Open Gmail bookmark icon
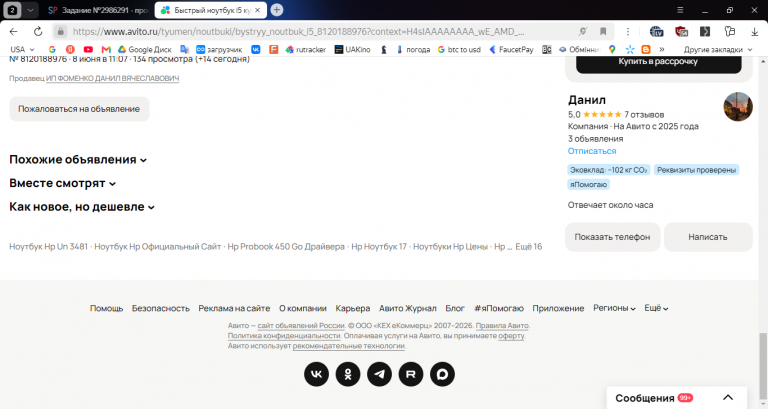Viewport: 768px width, 409px height. 106,49
